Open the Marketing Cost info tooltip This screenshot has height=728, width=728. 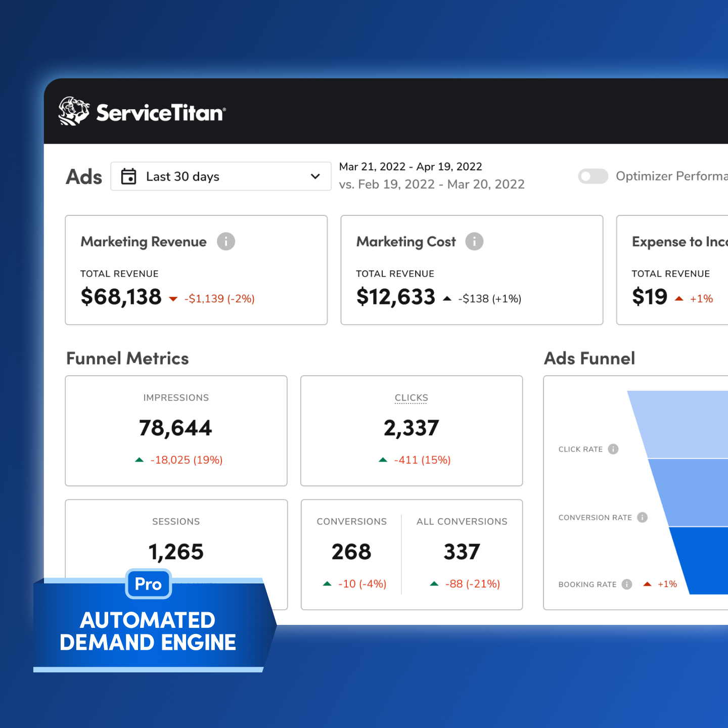(474, 241)
